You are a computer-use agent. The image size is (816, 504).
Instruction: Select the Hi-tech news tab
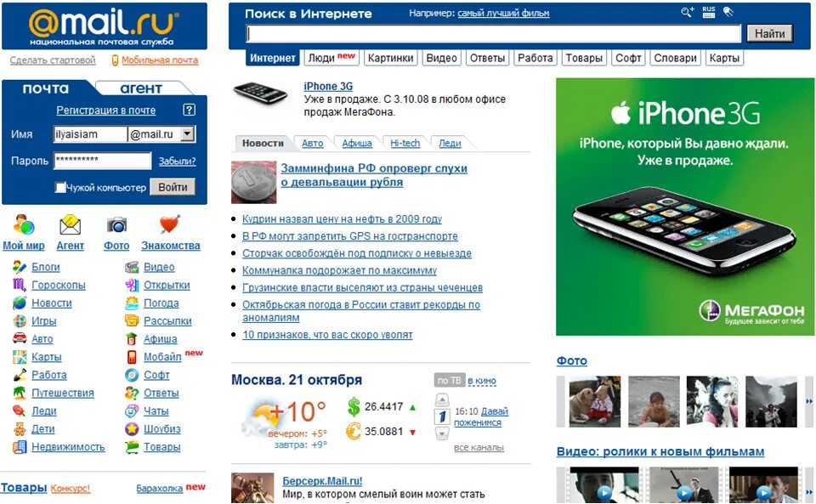(405, 143)
